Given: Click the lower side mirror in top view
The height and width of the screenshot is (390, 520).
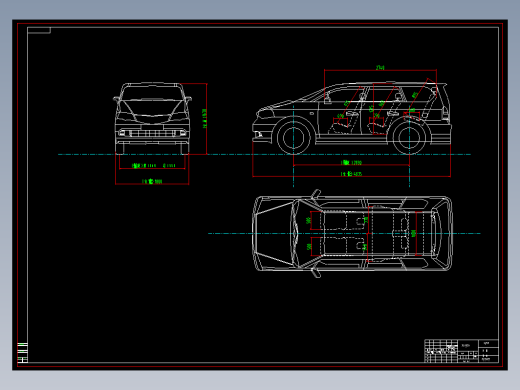Looking at the screenshot, I should (316, 273).
